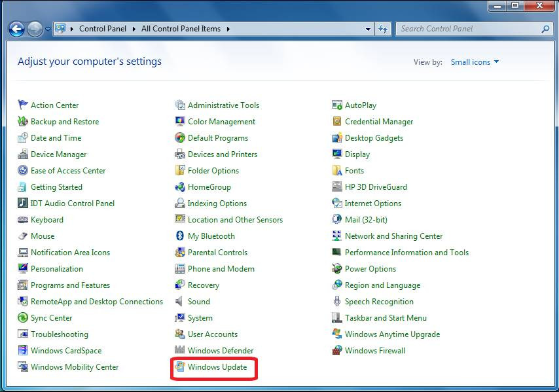The width and height of the screenshot is (559, 392).
Task: Open the Windows Anytime Upgrade link
Action: (x=392, y=334)
